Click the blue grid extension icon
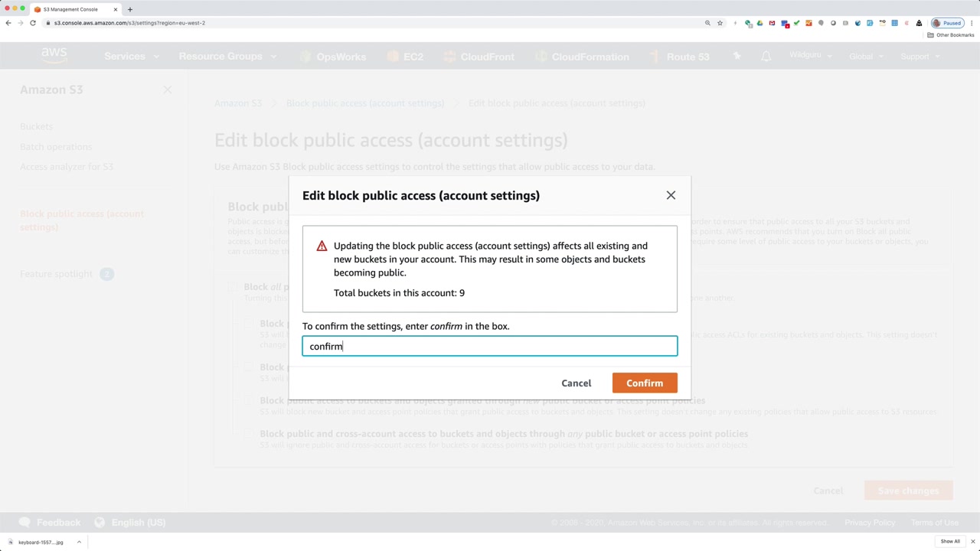The height and width of the screenshot is (551, 980). (x=894, y=23)
